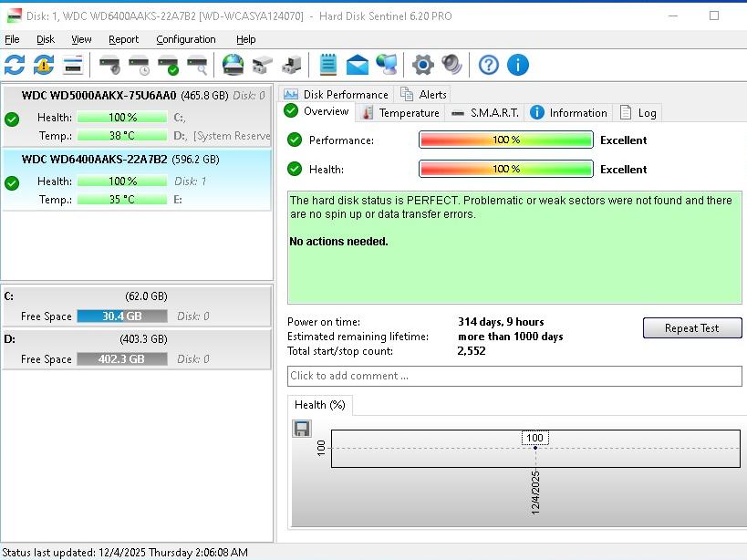
Task: Click the Refresh disk status toolbar icon
Action: pyautogui.click(x=15, y=65)
